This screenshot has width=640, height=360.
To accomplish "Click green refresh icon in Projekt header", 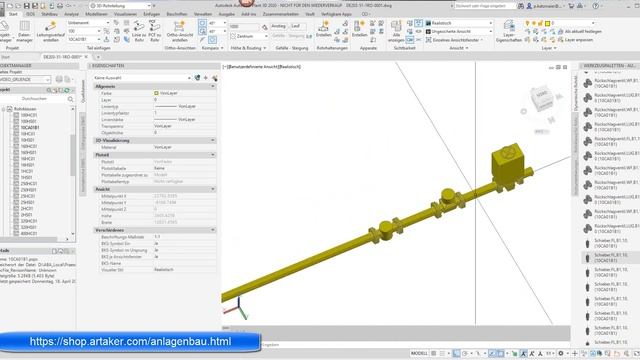I will (x=67, y=89).
